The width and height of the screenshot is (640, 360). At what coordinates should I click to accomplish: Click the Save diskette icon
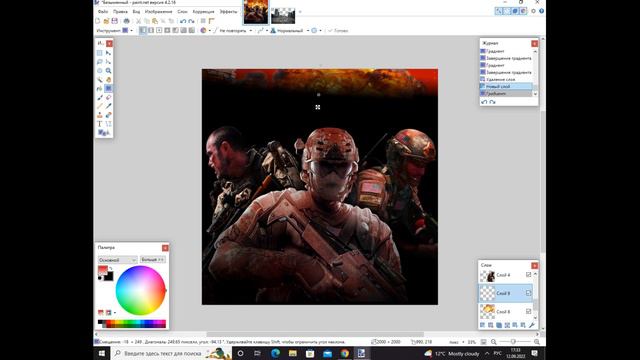pos(115,21)
